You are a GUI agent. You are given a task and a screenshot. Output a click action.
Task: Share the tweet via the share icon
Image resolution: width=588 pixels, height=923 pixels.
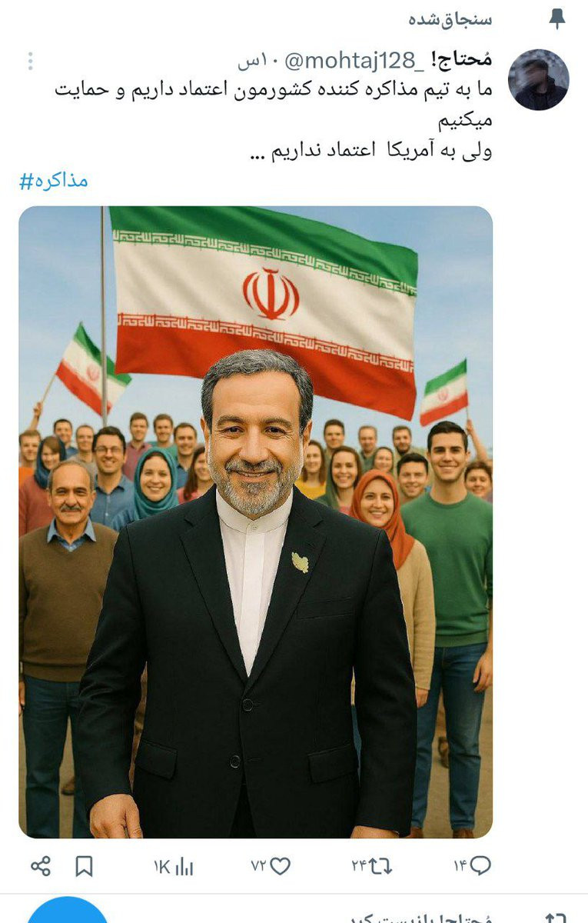click(x=41, y=867)
